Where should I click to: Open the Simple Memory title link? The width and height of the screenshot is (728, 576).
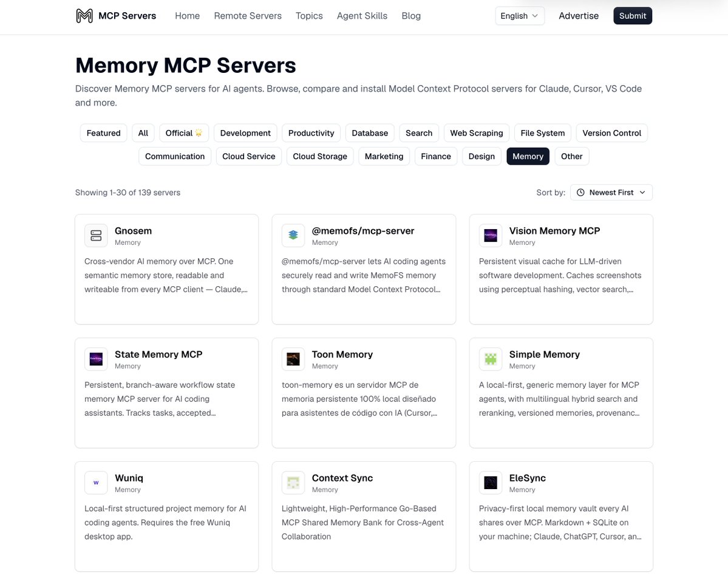click(x=544, y=354)
